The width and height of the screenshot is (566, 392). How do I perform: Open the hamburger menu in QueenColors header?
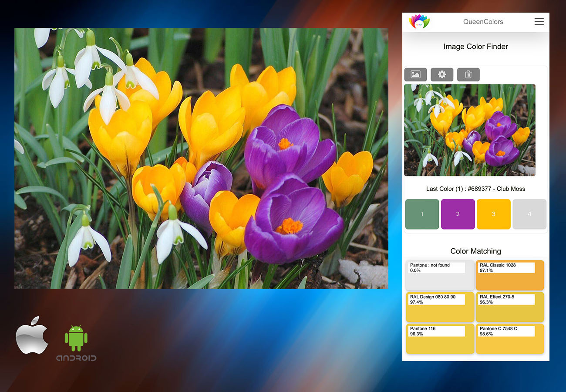[x=539, y=22]
